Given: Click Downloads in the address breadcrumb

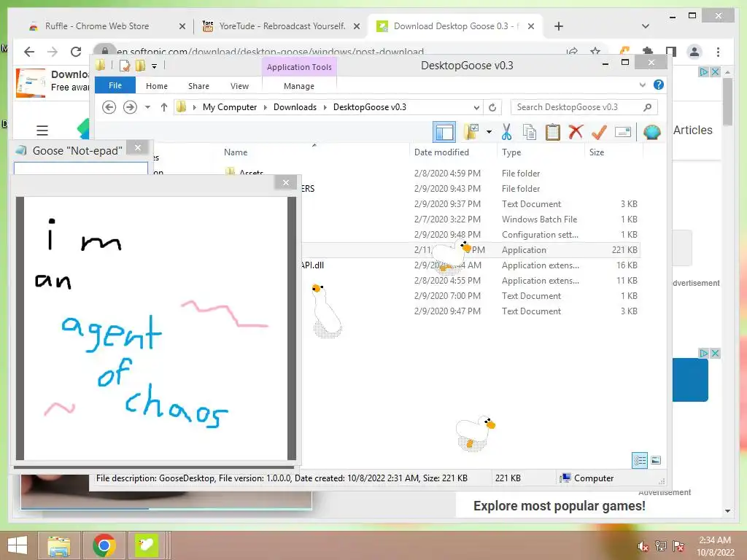Looking at the screenshot, I should click(x=295, y=107).
